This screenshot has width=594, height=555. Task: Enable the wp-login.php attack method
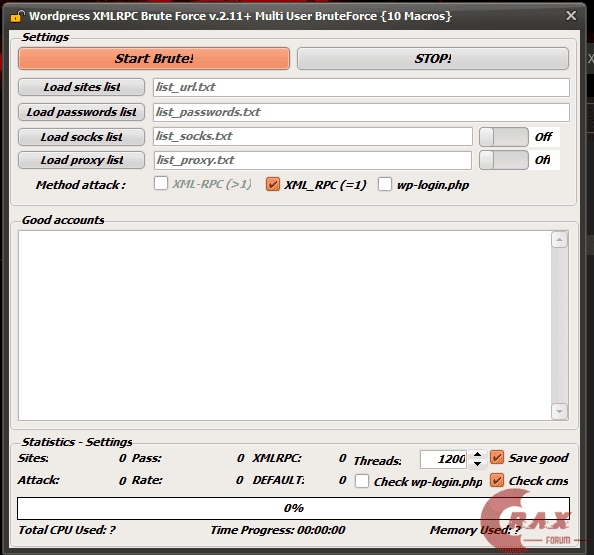point(385,184)
